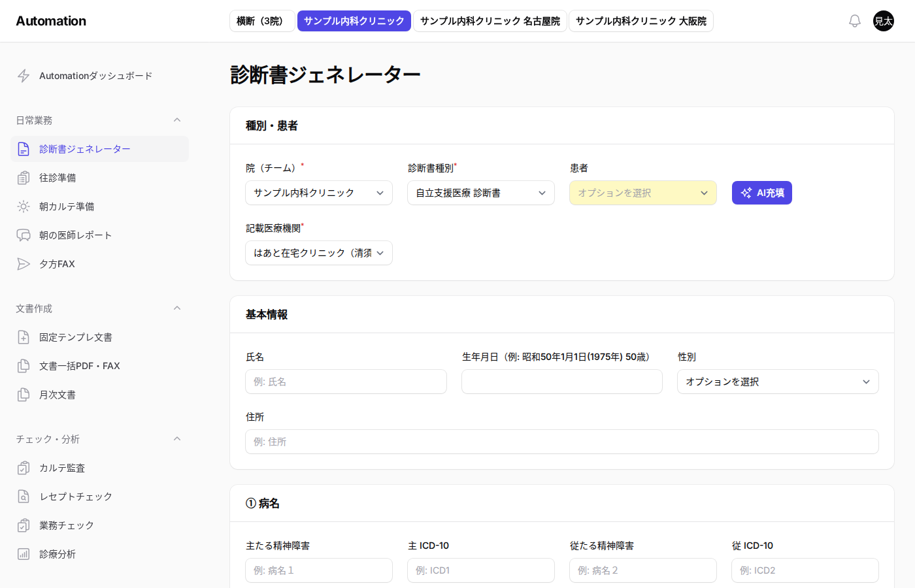Click the sparkle icon on AI充填 button
Viewport: 915px width, 588px height.
point(746,193)
